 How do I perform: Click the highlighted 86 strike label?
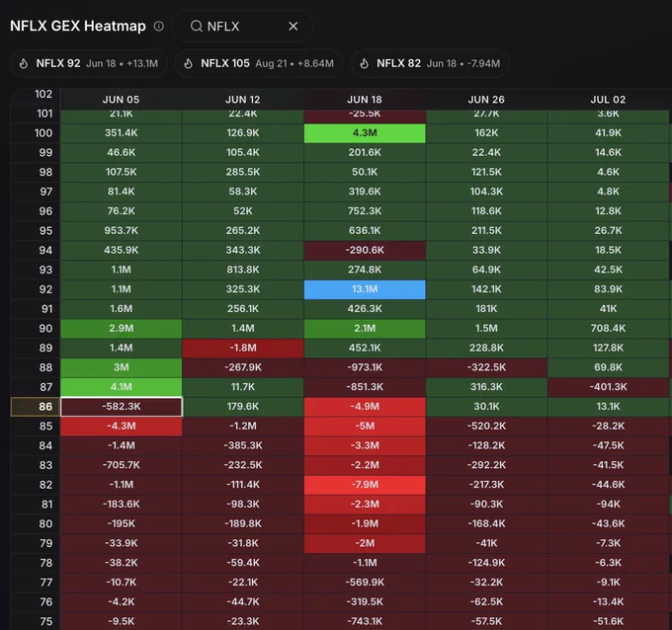click(36, 407)
